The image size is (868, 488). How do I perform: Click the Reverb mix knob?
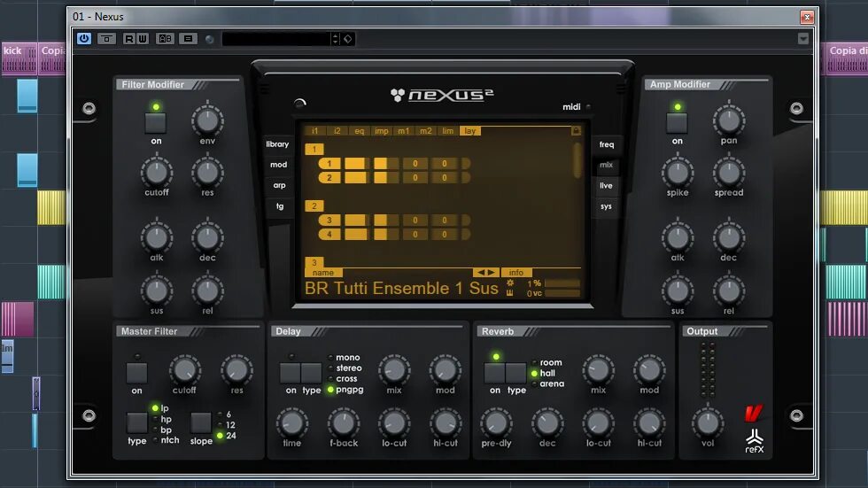598,369
